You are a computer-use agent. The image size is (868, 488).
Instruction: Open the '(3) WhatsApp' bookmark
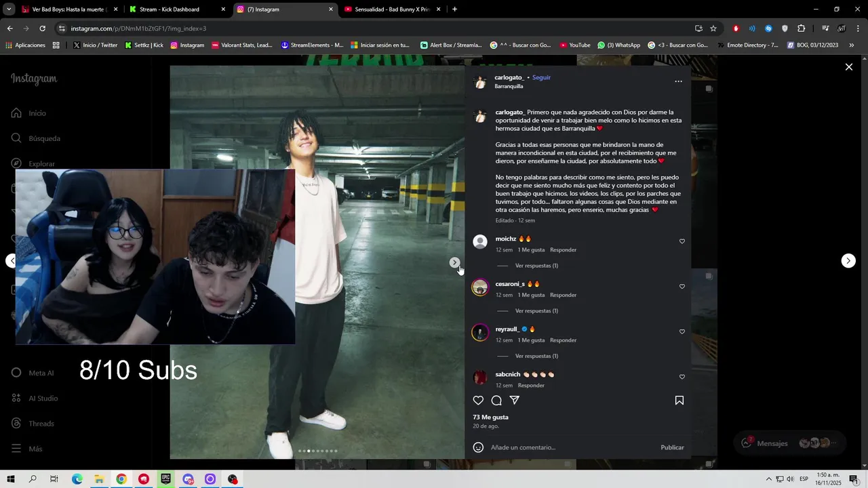tap(618, 45)
